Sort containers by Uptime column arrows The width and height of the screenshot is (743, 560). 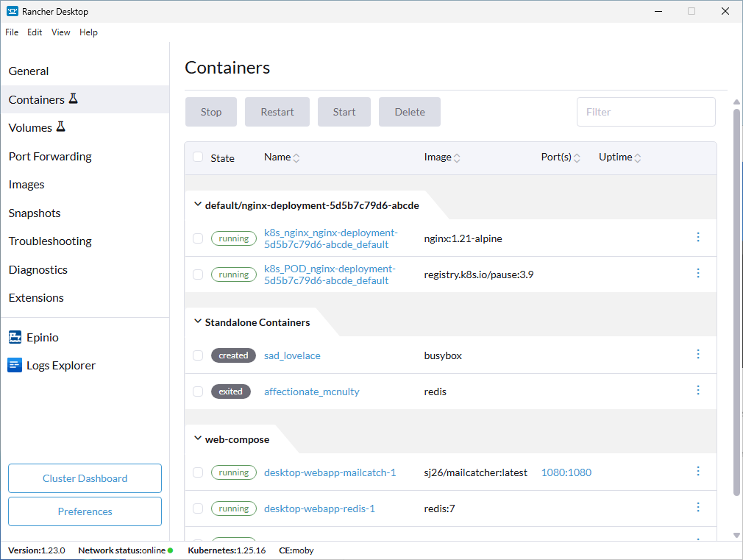coord(637,158)
